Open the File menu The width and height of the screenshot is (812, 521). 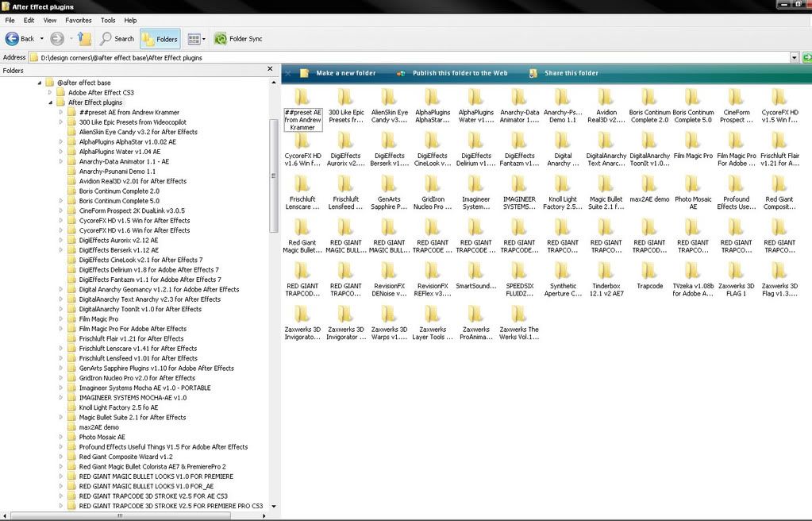point(10,20)
